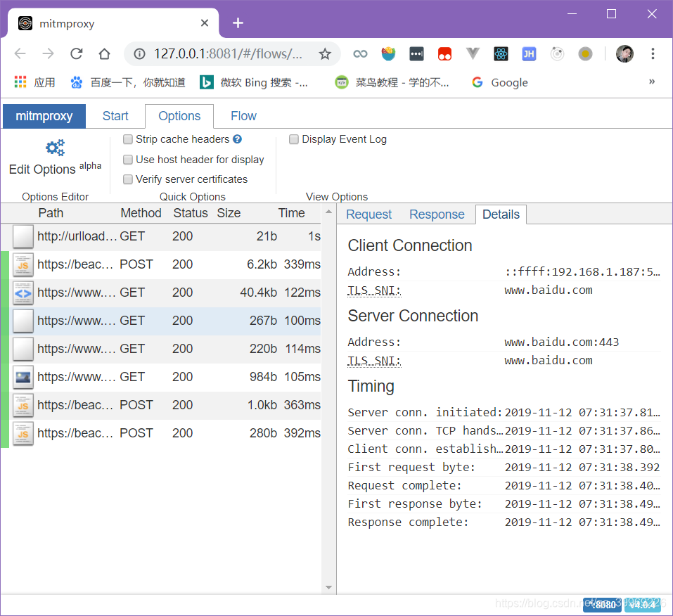
Task: Click the flow list scrollbar down arrow
Action: [x=328, y=587]
